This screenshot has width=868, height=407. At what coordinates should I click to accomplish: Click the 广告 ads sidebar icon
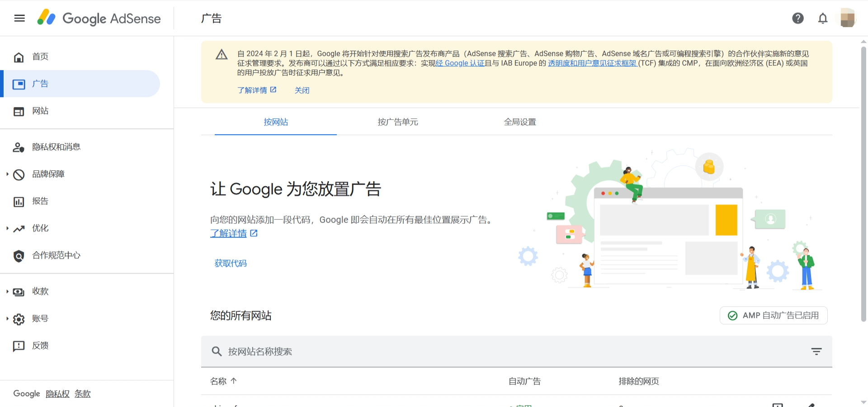pos(19,84)
